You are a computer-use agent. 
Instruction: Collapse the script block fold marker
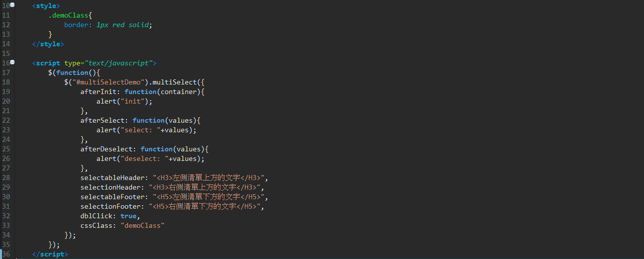click(x=13, y=62)
